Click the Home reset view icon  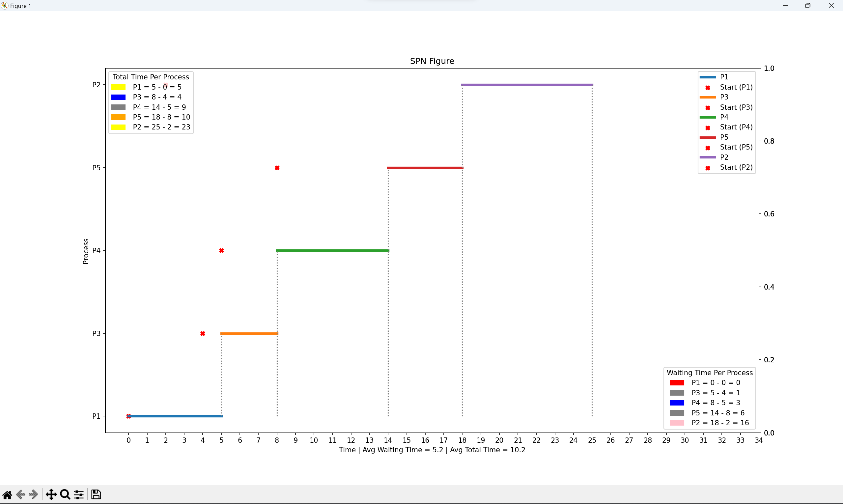(7, 494)
